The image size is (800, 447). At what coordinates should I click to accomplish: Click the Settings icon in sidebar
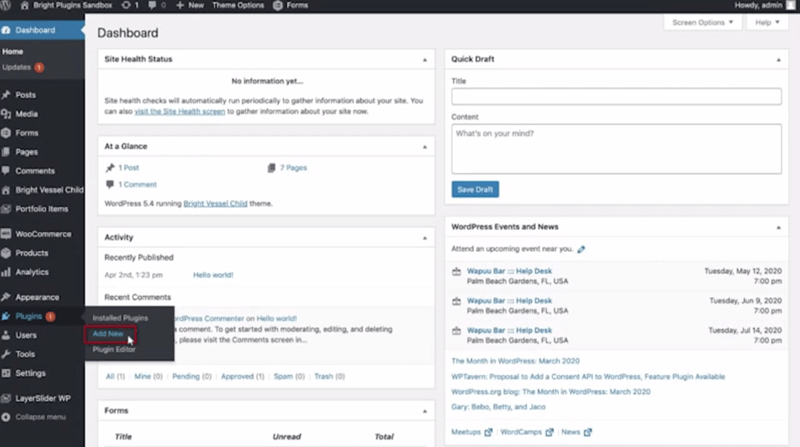point(6,373)
